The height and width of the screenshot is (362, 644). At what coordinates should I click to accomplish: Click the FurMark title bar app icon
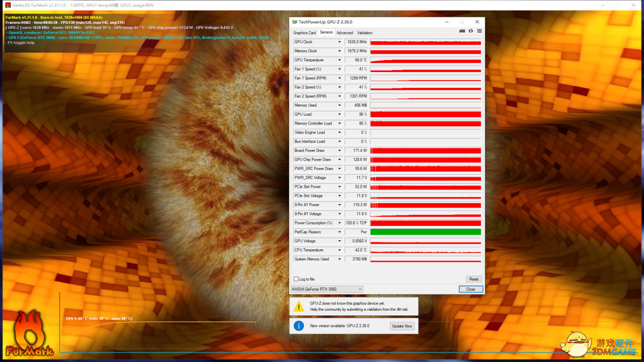(8, 5)
